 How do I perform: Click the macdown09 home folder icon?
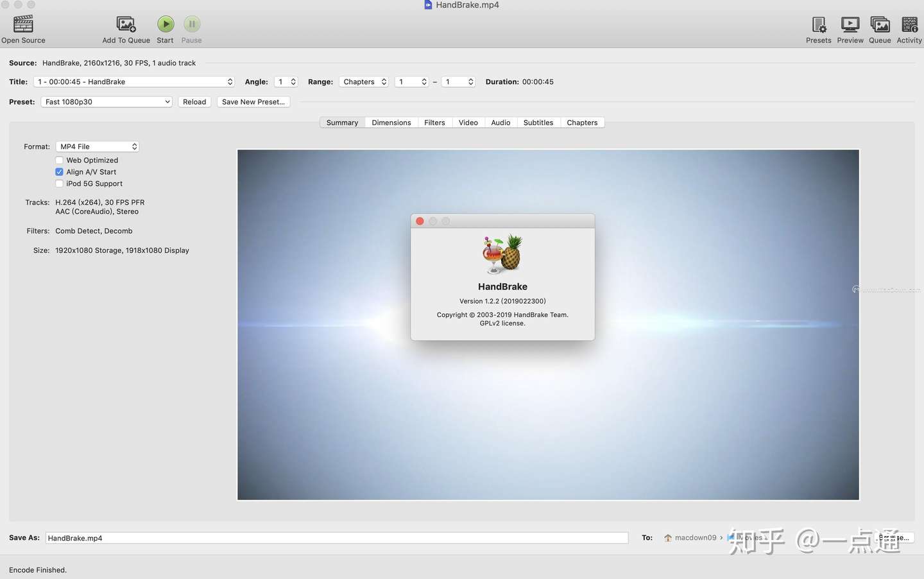point(668,538)
